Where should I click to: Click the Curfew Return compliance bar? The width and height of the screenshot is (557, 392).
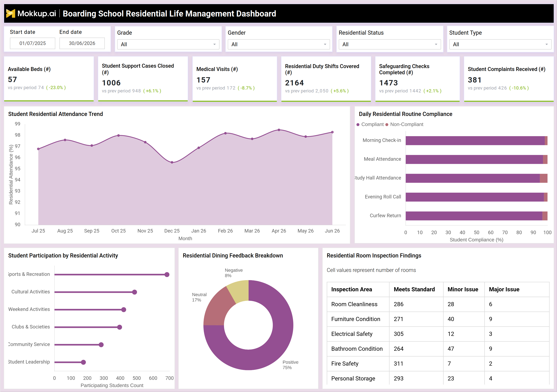pos(474,216)
